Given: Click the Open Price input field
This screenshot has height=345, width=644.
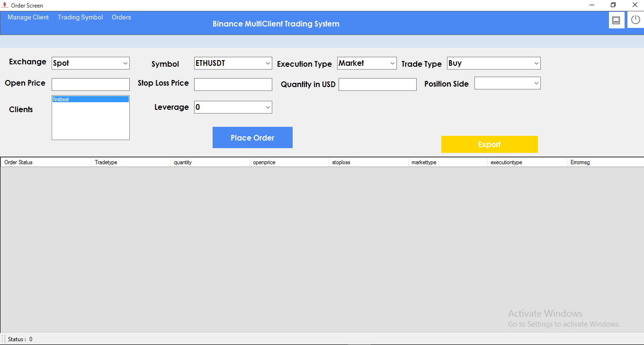Looking at the screenshot, I should [x=90, y=84].
